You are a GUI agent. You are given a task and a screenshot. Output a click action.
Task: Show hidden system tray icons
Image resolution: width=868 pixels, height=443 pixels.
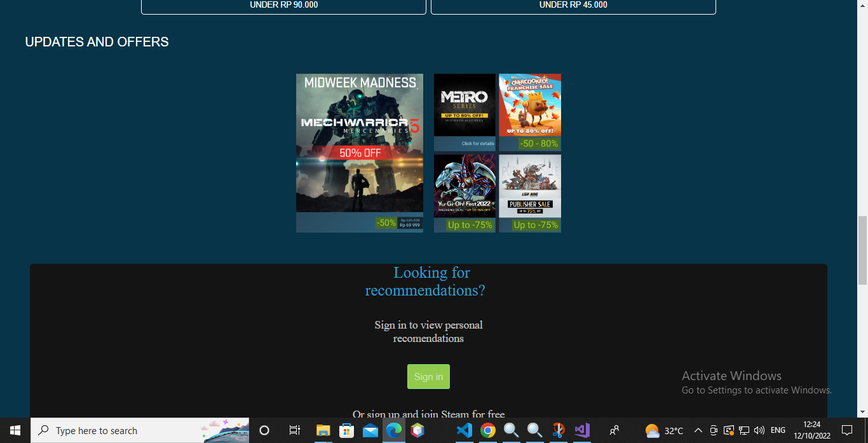click(698, 430)
